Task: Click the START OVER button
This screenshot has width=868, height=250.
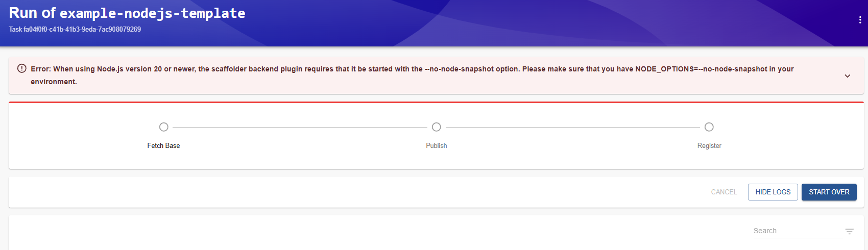Action: [x=829, y=192]
